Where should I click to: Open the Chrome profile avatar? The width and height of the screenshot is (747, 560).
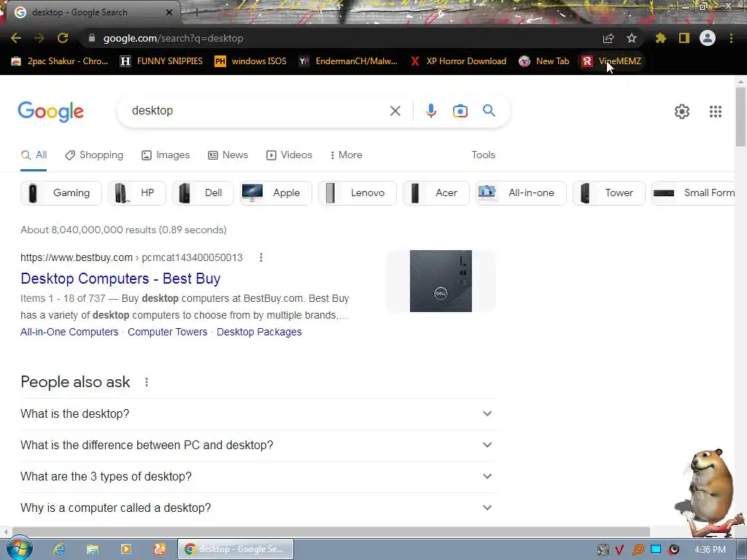708,38
